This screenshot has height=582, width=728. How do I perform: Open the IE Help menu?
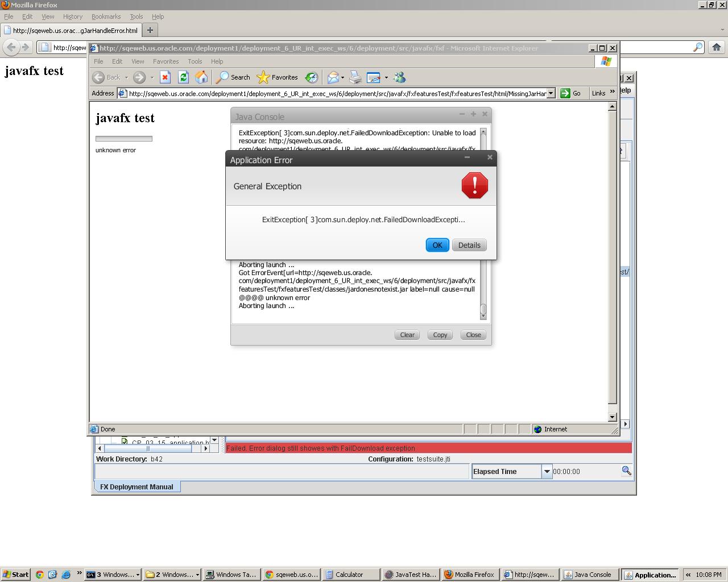click(x=217, y=61)
